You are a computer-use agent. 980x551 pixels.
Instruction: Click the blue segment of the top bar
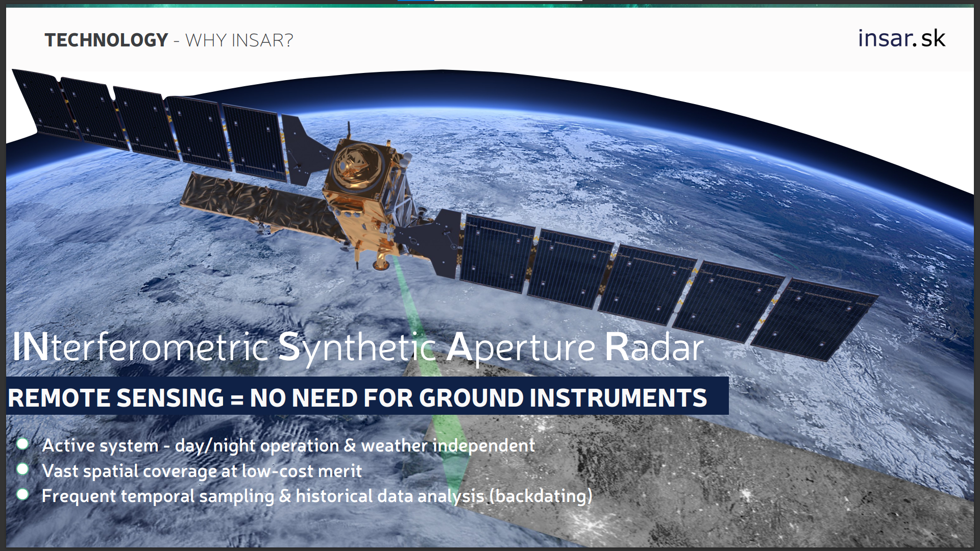point(415,1)
